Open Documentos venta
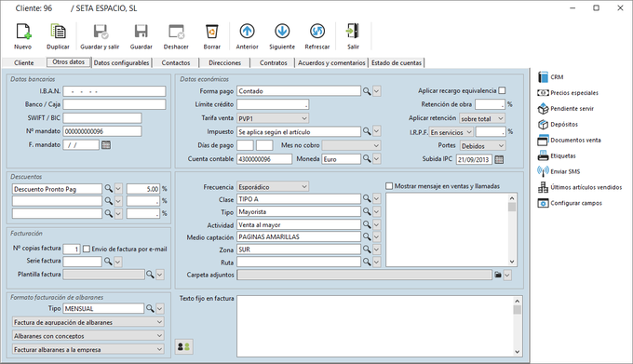633x364 pixels. [569, 140]
